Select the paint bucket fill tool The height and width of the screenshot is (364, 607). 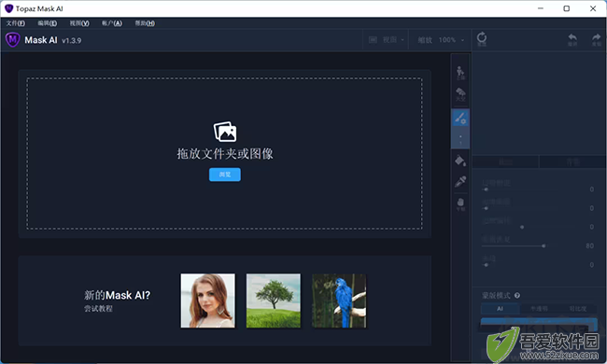460,161
